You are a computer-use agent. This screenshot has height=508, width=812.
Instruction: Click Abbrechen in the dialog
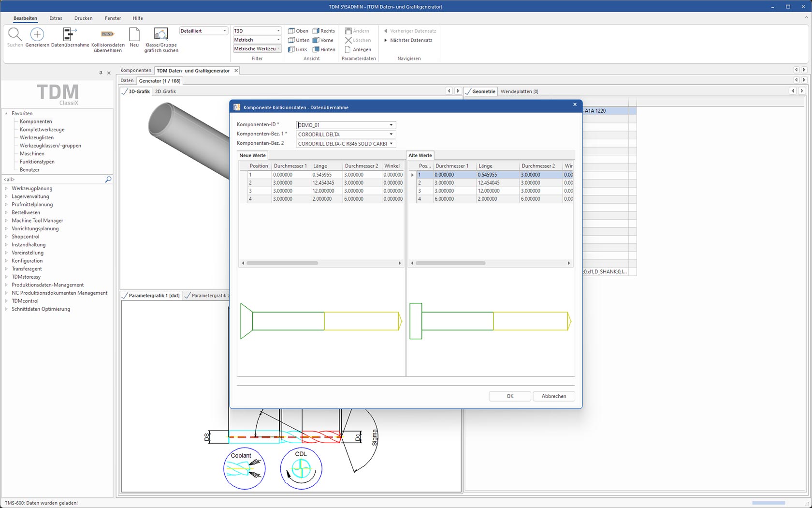click(554, 396)
